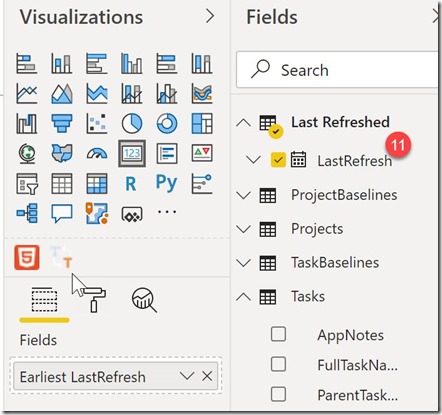Pick the Donut chart visual
This screenshot has height=415, width=442.
pyautogui.click(x=167, y=123)
